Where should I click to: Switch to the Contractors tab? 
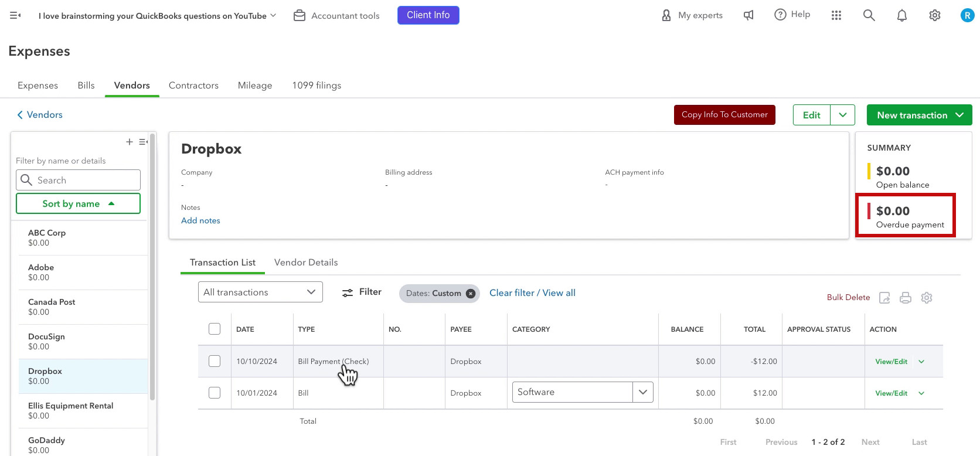click(193, 86)
